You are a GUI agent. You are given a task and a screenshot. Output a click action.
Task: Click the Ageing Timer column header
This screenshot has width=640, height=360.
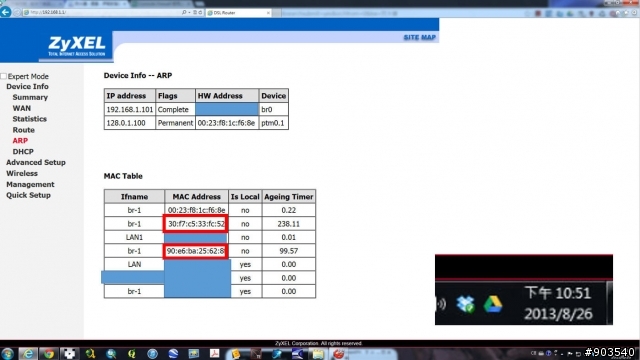click(289, 197)
